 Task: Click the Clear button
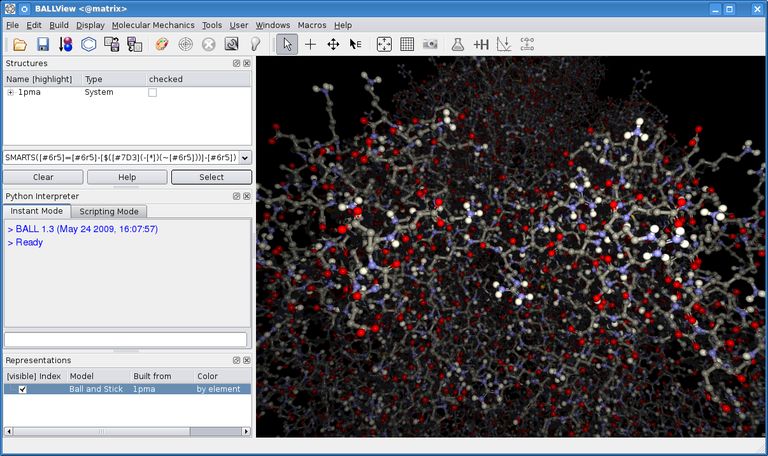(x=43, y=177)
